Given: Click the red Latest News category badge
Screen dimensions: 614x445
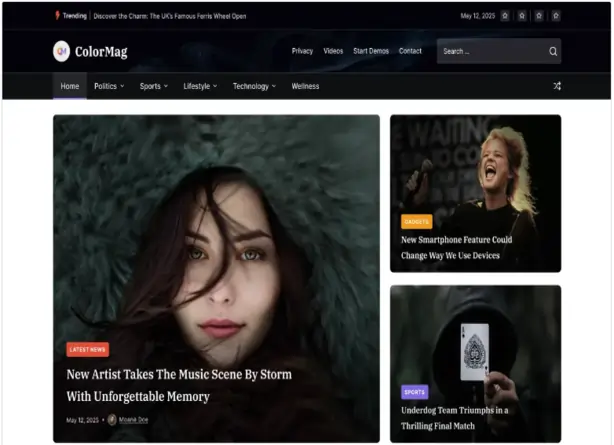Looking at the screenshot, I should click(x=87, y=350).
